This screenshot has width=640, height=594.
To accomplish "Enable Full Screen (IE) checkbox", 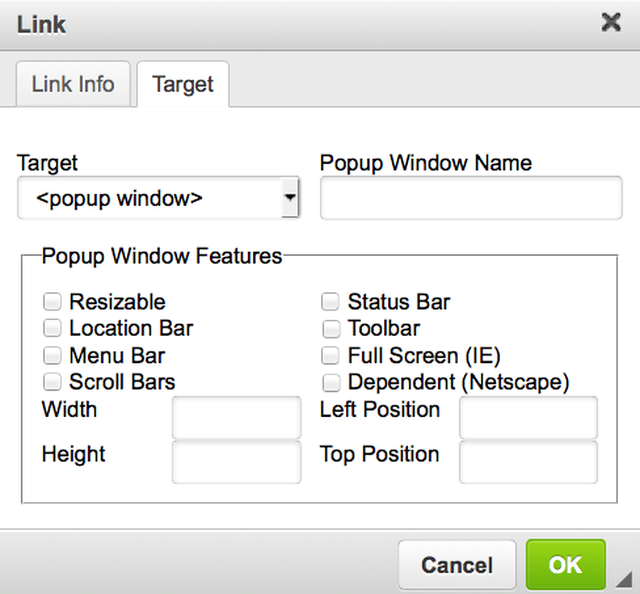I will (330, 356).
